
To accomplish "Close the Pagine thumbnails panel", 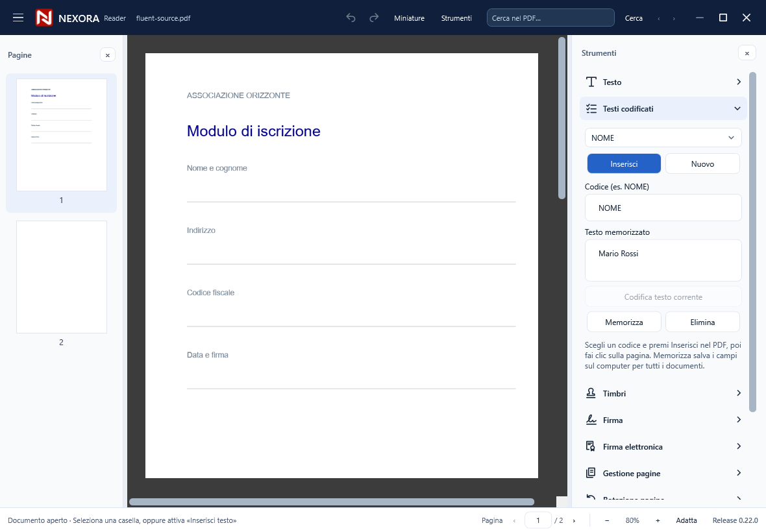I will 108,55.
